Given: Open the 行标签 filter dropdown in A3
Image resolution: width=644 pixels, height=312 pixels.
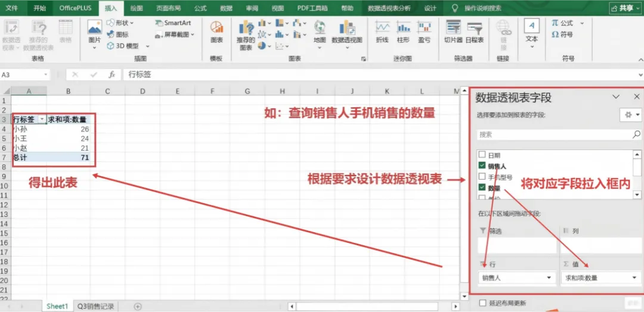Looking at the screenshot, I should pos(42,119).
